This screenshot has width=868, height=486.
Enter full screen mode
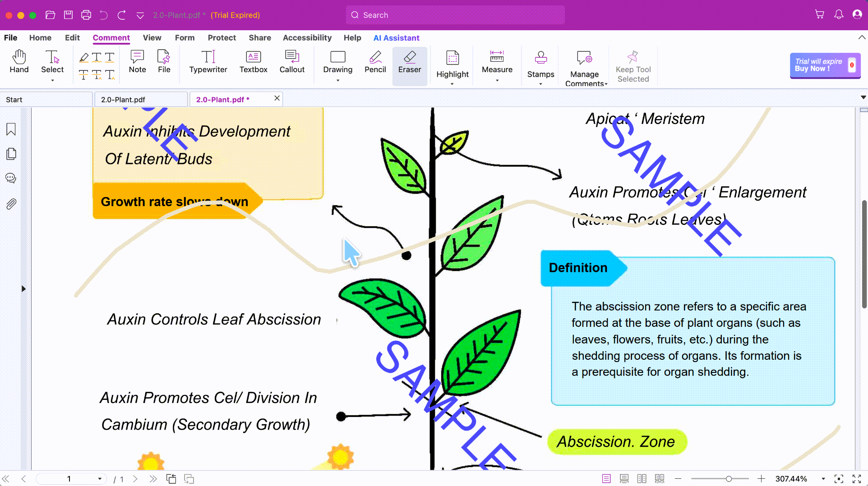click(856, 479)
